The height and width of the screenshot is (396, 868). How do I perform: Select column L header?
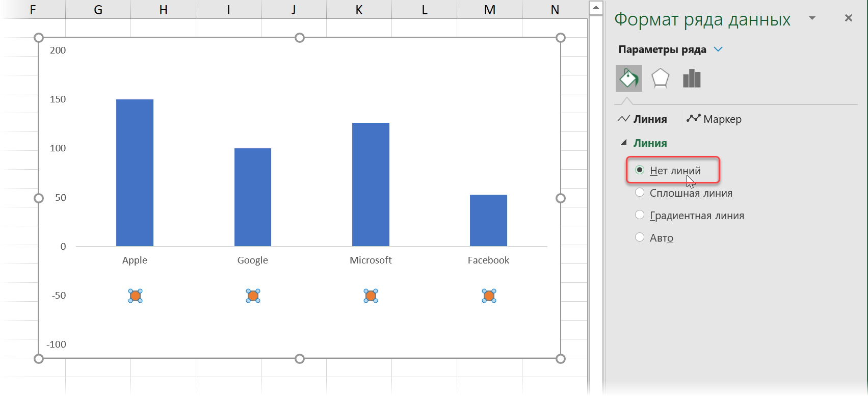point(424,10)
